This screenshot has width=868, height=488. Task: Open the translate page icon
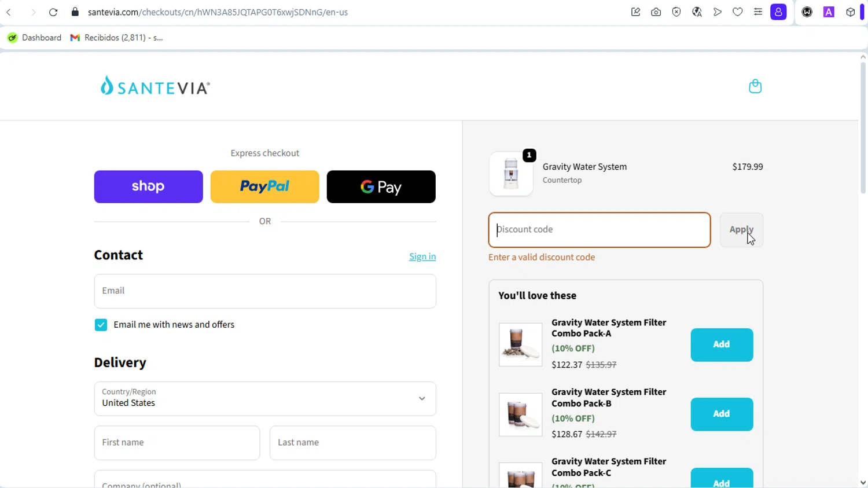coord(697,12)
